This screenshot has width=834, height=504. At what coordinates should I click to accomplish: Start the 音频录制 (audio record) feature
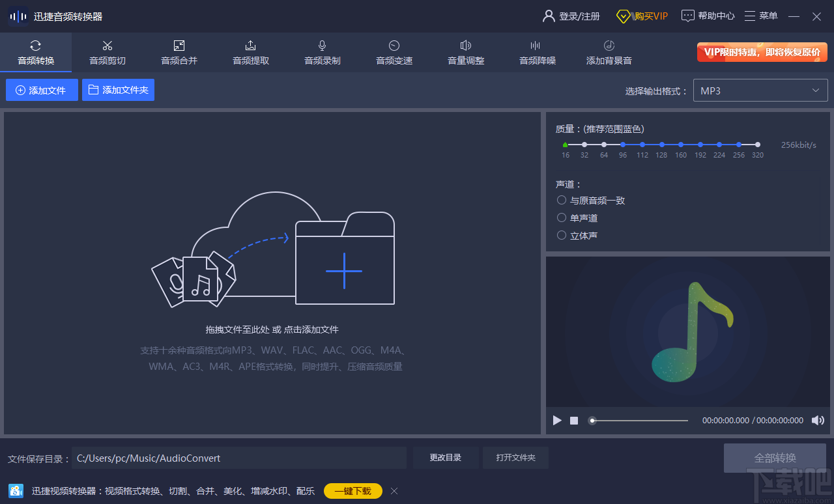pos(322,52)
